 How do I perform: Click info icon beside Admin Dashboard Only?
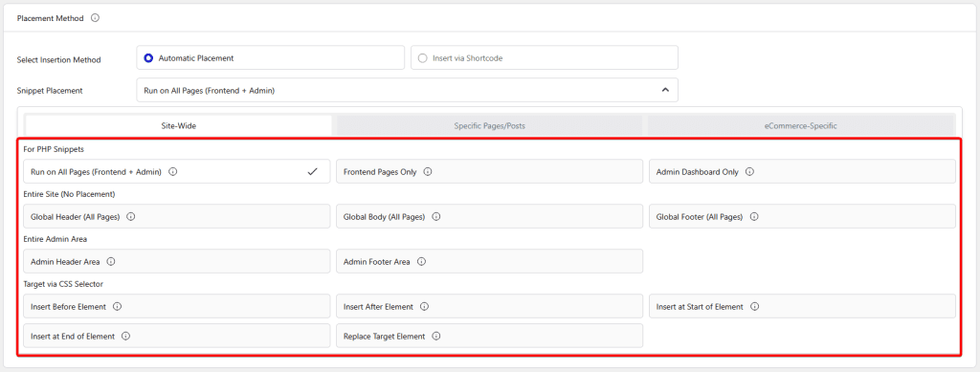click(x=750, y=171)
